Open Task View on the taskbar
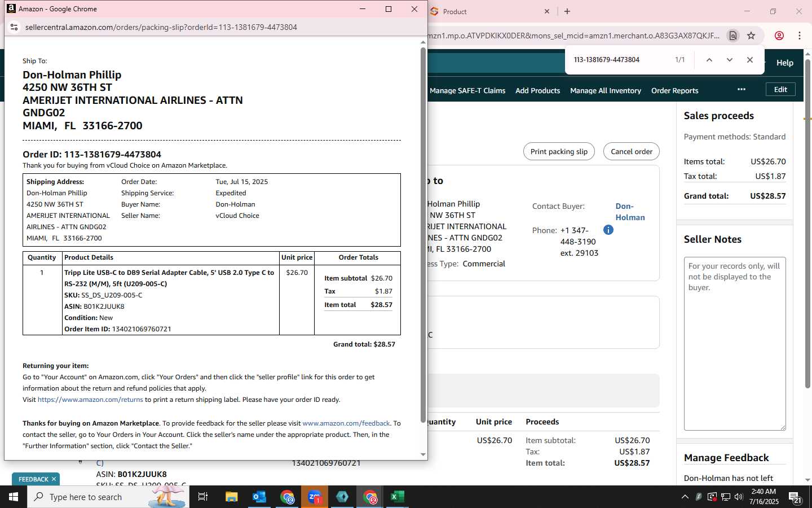The image size is (812, 508). tap(203, 497)
